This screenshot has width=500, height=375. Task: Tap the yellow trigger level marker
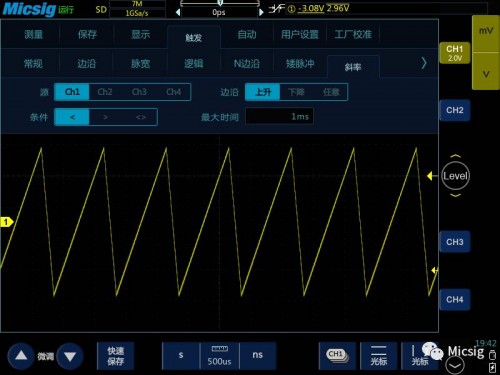[x=430, y=176]
